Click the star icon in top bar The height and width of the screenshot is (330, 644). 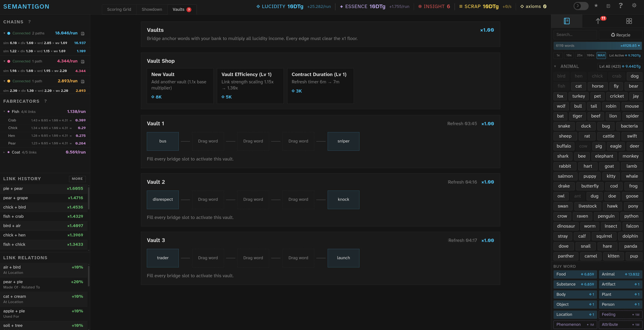pyautogui.click(x=596, y=6)
